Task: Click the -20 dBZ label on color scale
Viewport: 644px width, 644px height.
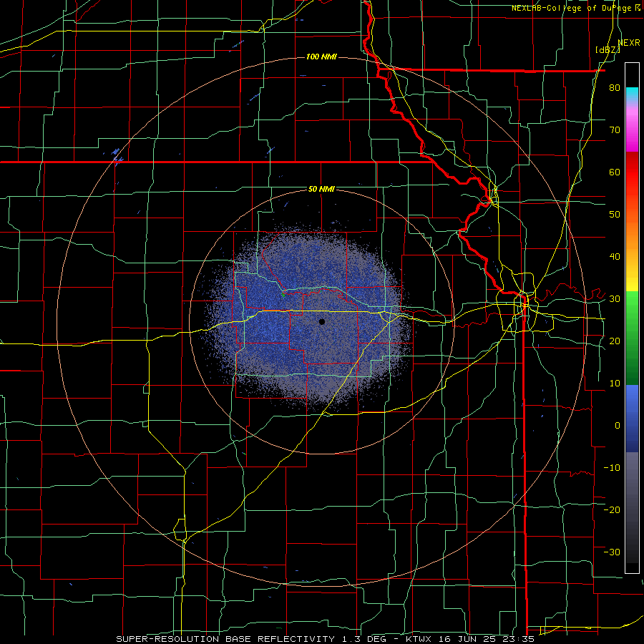Action: [x=612, y=509]
